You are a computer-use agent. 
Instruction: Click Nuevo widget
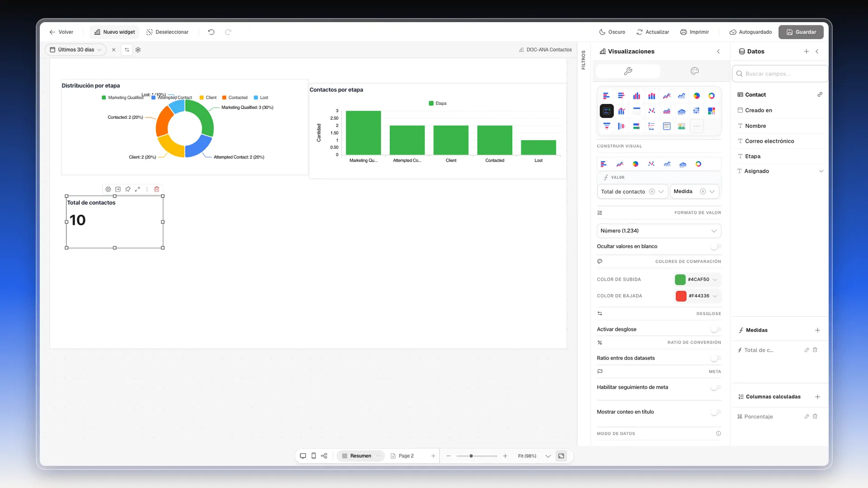[x=115, y=32]
